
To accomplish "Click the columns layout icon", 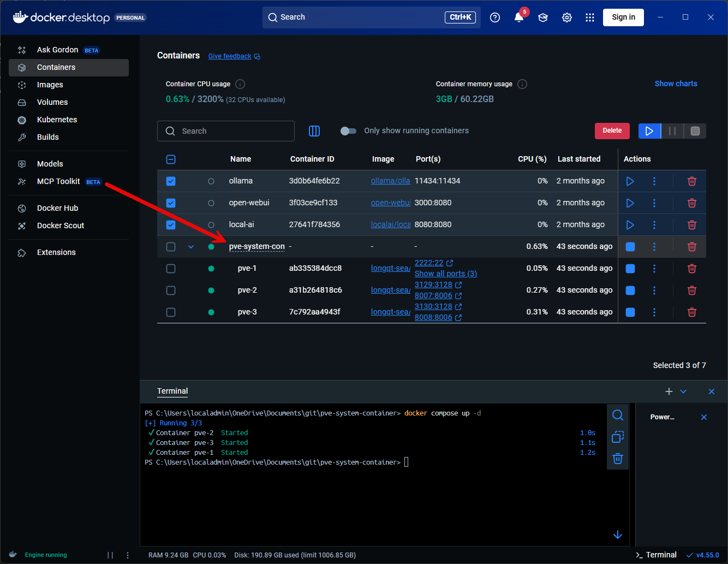I will point(314,131).
